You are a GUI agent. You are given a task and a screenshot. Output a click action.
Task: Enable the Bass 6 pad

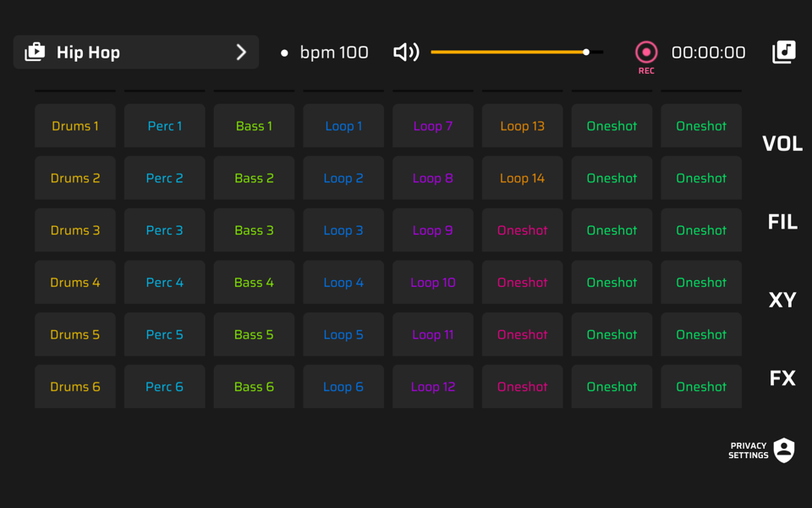coord(255,387)
